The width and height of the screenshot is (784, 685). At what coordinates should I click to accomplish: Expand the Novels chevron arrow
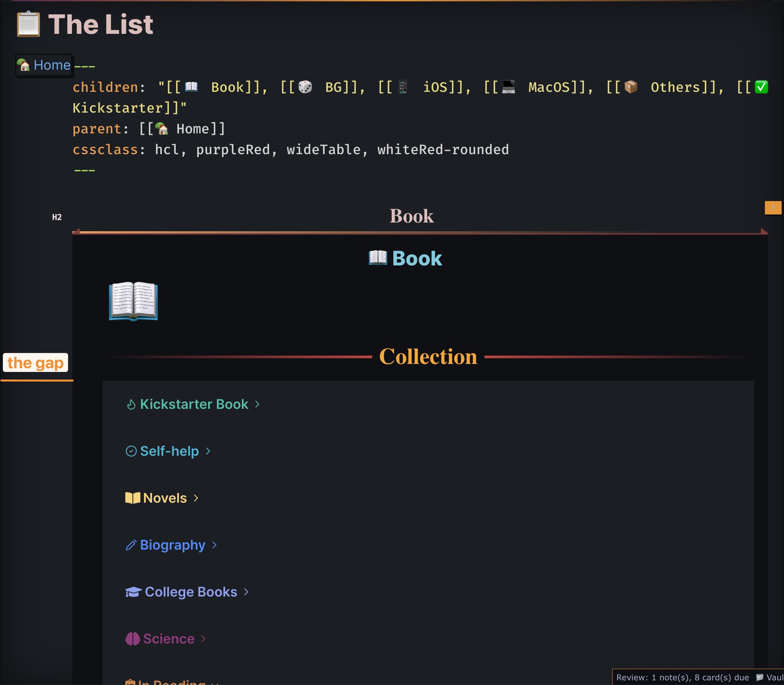pos(196,498)
